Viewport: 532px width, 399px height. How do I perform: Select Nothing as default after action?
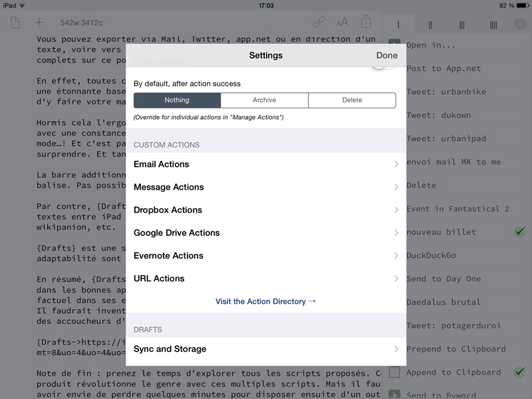[x=177, y=100]
